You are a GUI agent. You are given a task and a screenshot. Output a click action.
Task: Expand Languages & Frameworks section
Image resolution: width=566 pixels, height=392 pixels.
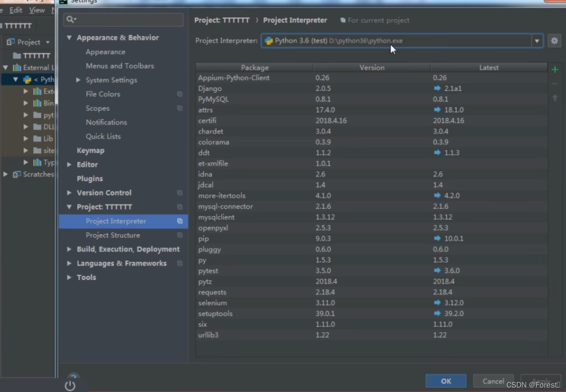click(69, 263)
